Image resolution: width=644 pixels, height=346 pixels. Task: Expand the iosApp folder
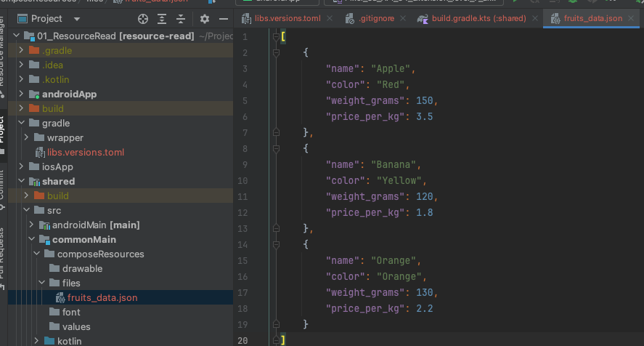[x=21, y=166]
